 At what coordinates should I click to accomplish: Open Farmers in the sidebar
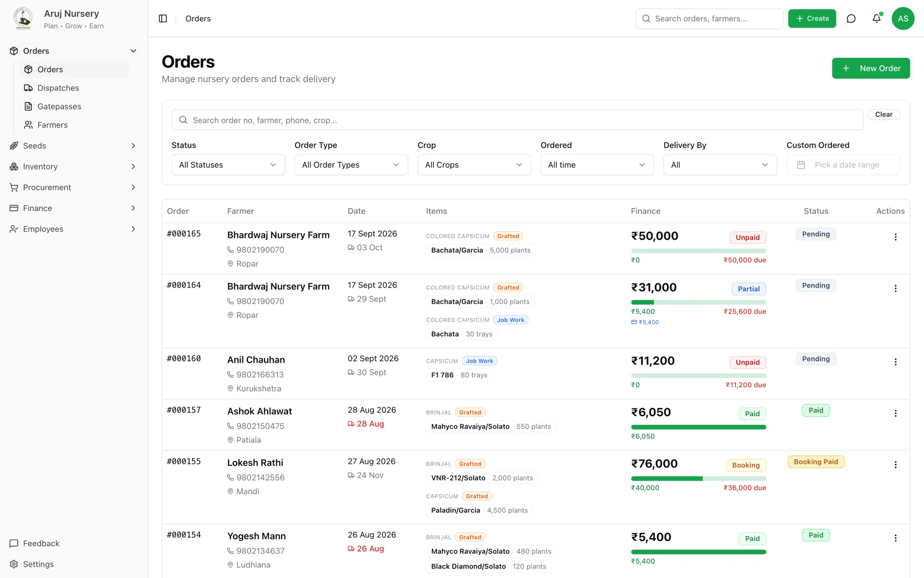pyautogui.click(x=74, y=125)
